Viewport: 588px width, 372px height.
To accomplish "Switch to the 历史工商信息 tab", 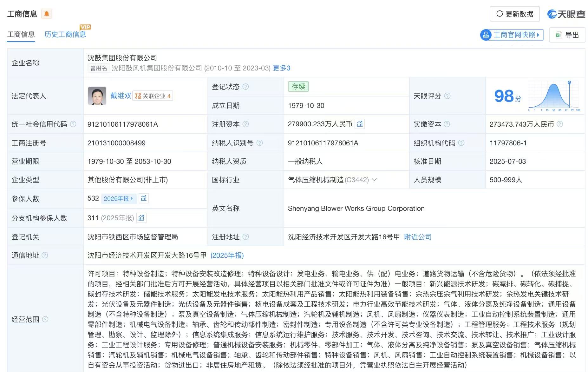I will (x=65, y=34).
